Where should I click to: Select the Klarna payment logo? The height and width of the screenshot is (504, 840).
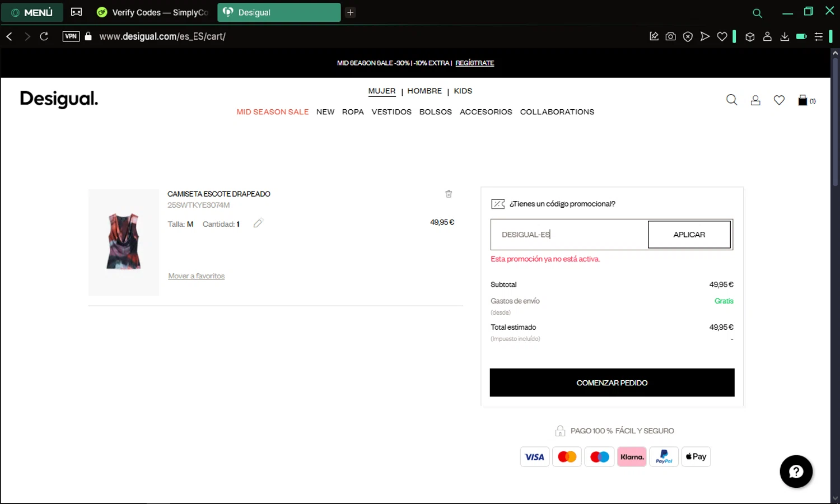pos(632,457)
